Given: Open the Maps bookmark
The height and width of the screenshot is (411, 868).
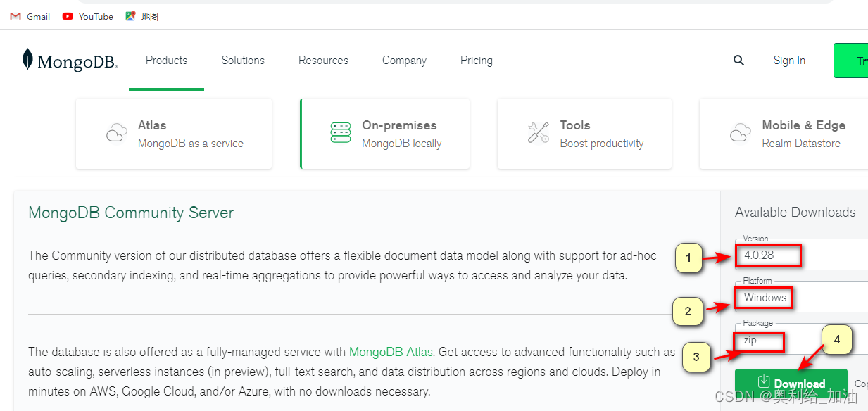Looking at the screenshot, I should click(x=142, y=16).
